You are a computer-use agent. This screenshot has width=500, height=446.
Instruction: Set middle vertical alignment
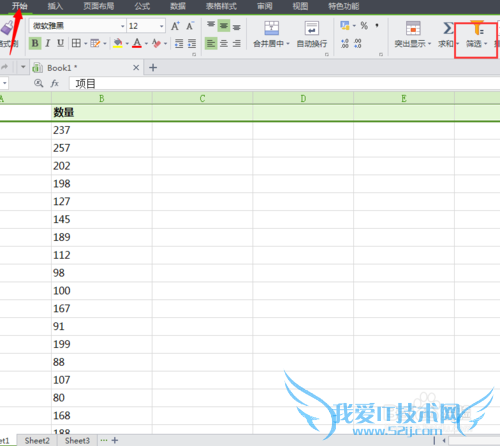[x=224, y=26]
